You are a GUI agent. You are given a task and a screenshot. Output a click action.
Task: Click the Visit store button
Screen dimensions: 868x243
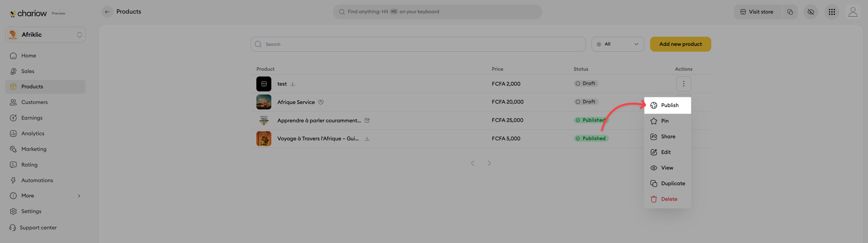click(757, 12)
